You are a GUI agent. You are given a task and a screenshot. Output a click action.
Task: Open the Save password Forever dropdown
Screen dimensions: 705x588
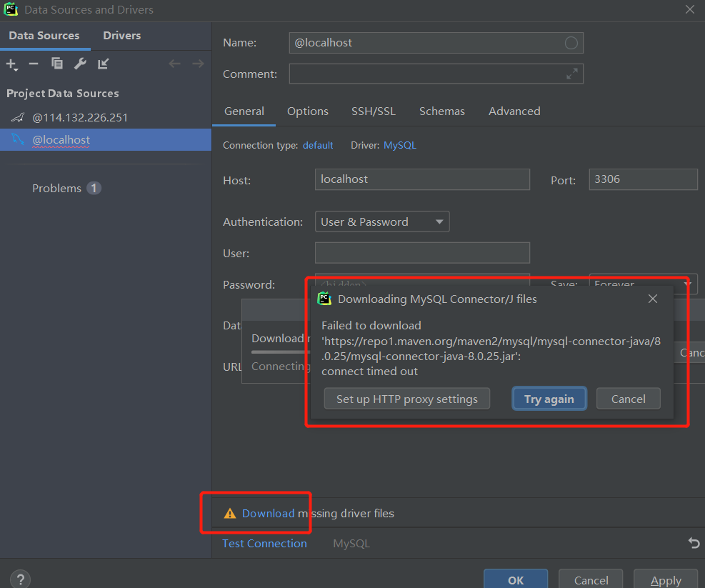tap(643, 284)
